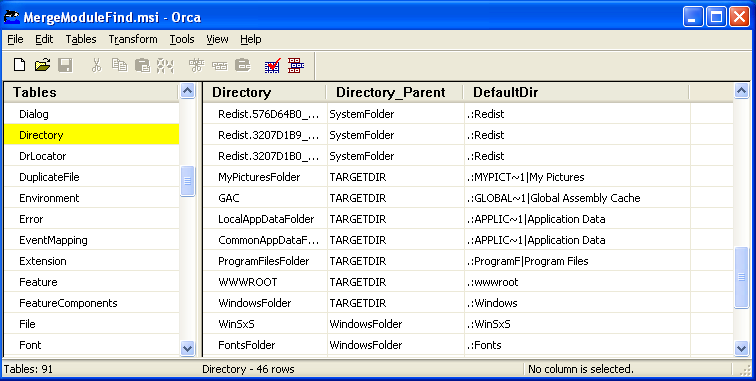Select the ProgramFilesFolder cell

(x=264, y=261)
